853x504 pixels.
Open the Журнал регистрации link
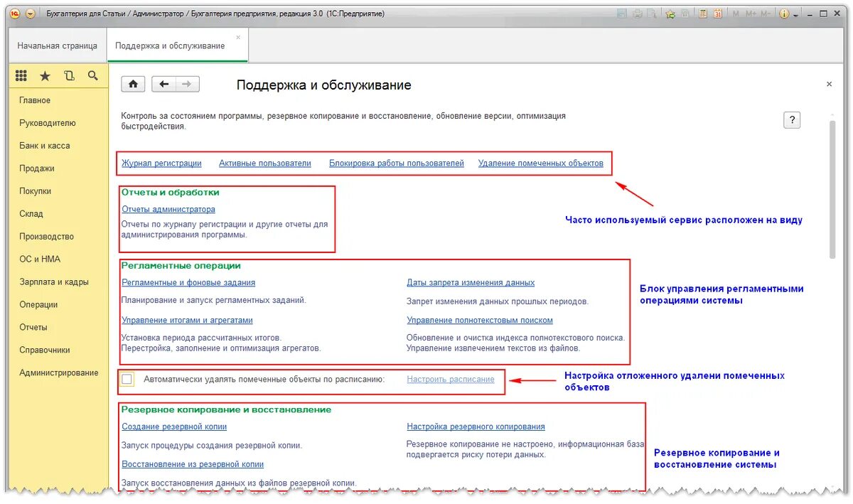[x=161, y=163]
